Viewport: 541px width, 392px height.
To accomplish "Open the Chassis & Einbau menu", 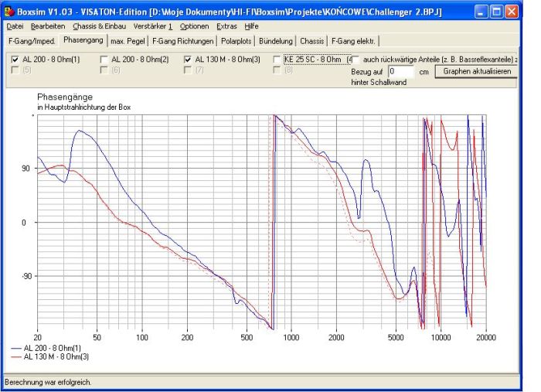I will pyautogui.click(x=100, y=26).
